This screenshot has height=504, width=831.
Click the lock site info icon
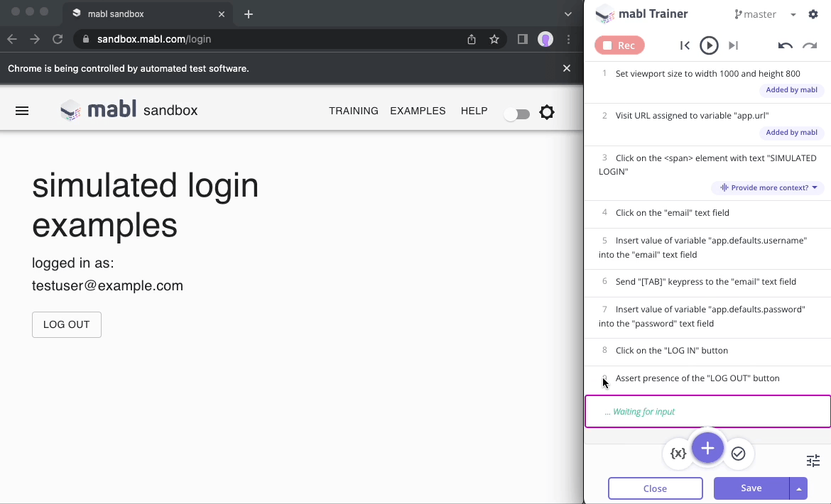point(86,39)
